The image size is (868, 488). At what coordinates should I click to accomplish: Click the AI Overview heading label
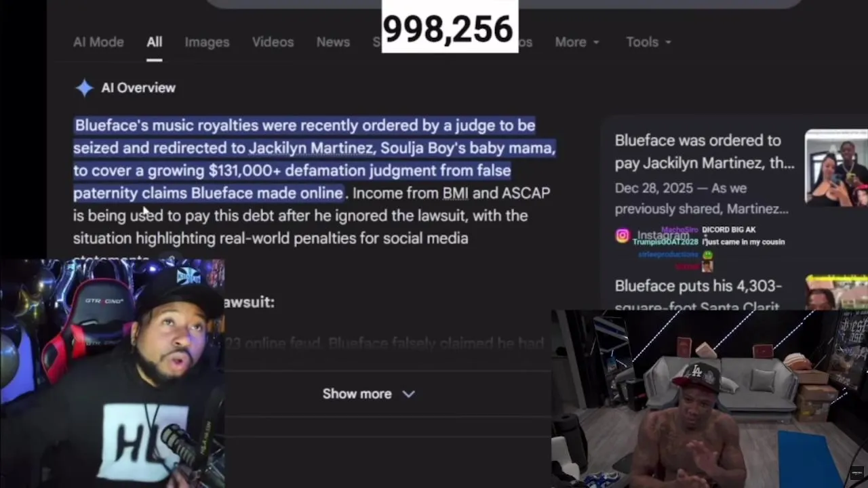[x=138, y=88]
